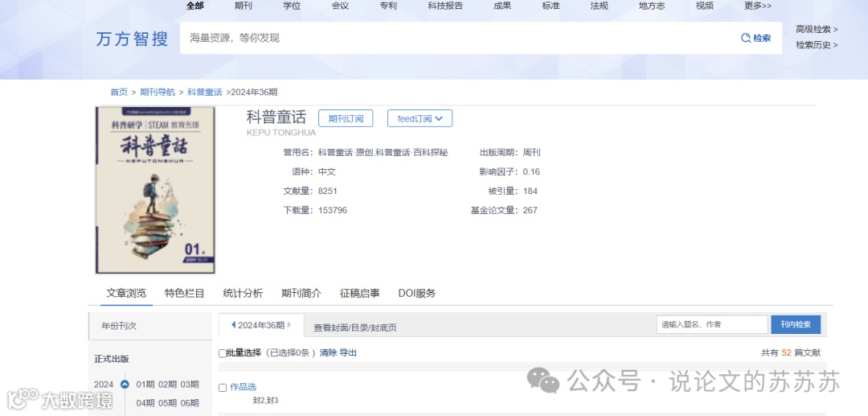Click the 基金论文量 value 267
Image resolution: width=868 pixels, height=416 pixels.
click(x=530, y=211)
